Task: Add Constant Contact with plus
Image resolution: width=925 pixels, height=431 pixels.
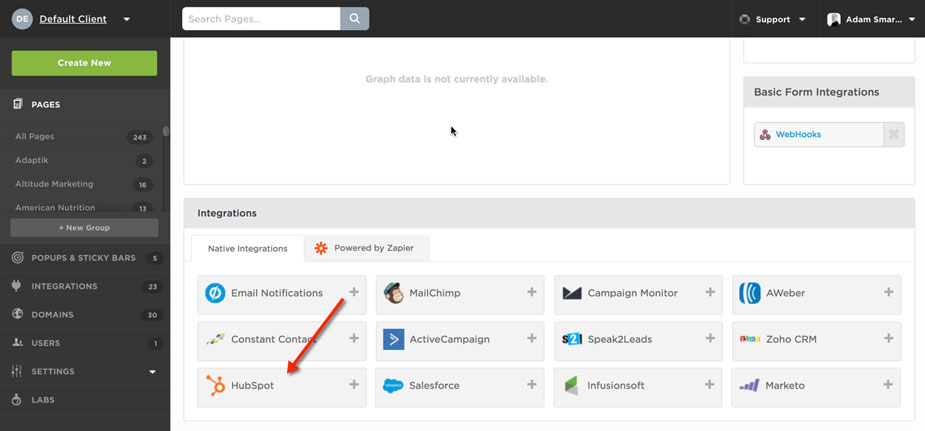Action: (354, 338)
